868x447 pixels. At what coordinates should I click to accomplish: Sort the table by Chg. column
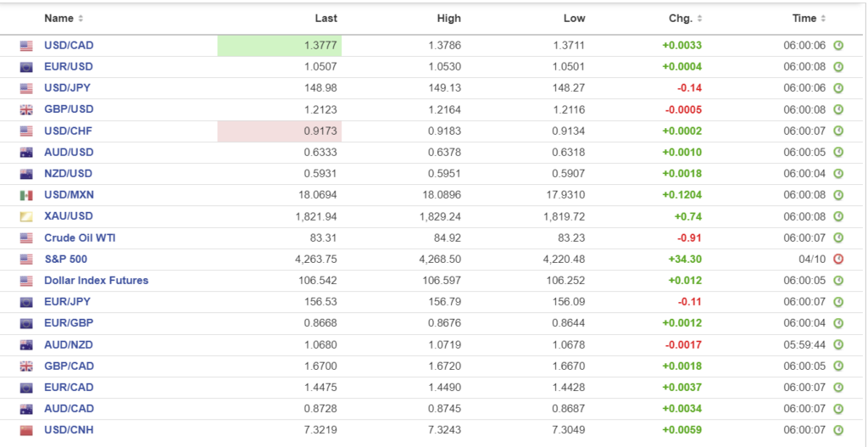point(685,19)
